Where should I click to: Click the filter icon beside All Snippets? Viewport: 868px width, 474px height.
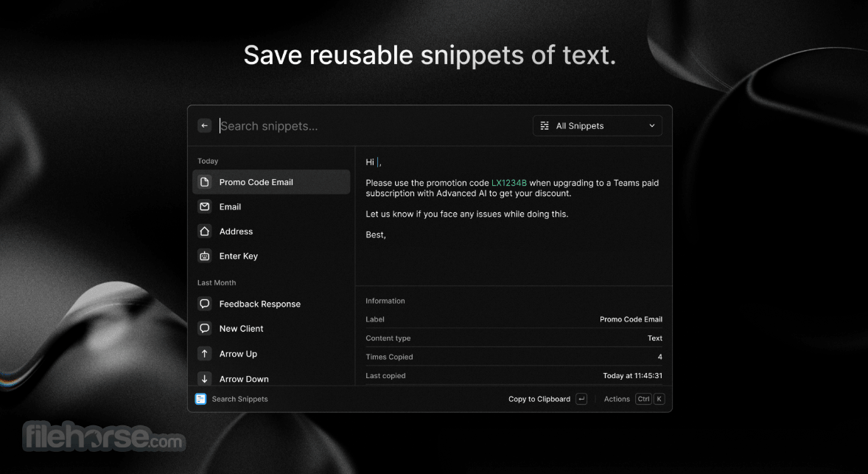tap(545, 126)
